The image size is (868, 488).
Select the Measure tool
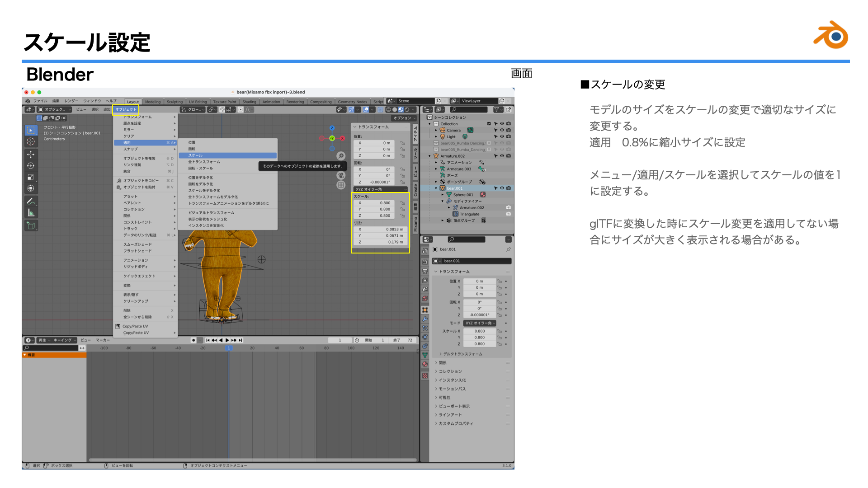pos(31,213)
